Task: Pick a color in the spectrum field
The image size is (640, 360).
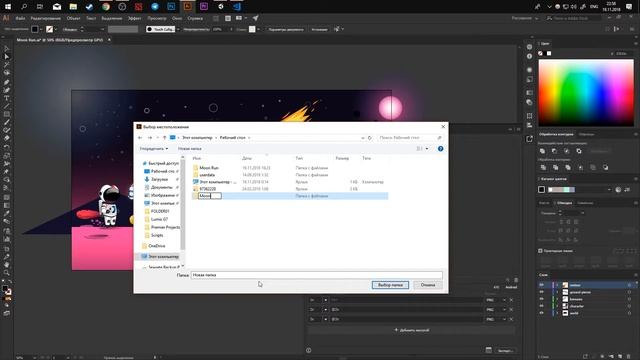Action: coord(586,92)
